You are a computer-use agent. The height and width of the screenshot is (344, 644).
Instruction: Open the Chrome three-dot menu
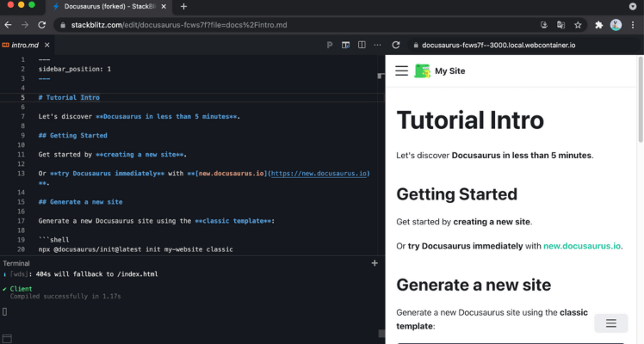coord(633,25)
